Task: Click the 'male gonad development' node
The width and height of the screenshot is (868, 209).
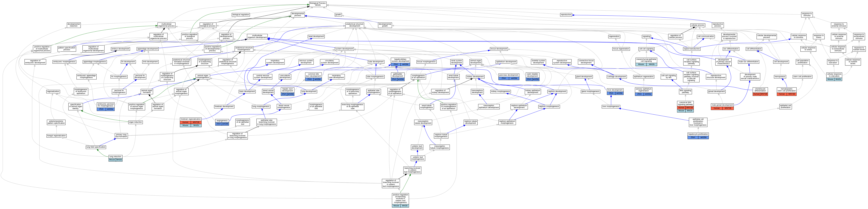Action: click(x=722, y=107)
